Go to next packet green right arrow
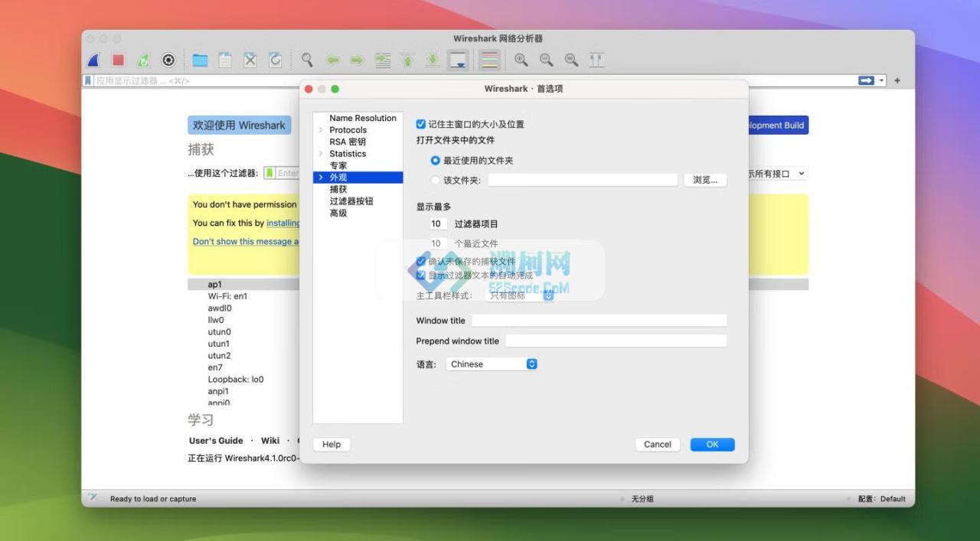The image size is (980, 541). click(357, 60)
